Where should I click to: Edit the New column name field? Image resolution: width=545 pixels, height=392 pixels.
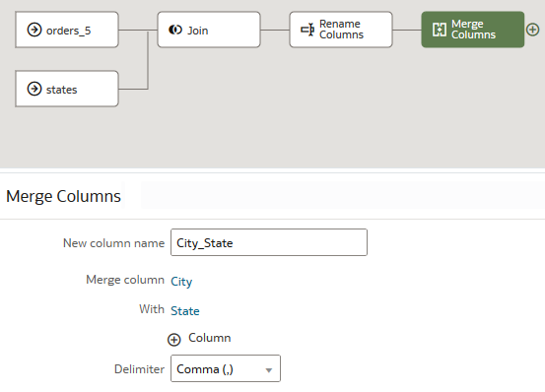point(269,242)
